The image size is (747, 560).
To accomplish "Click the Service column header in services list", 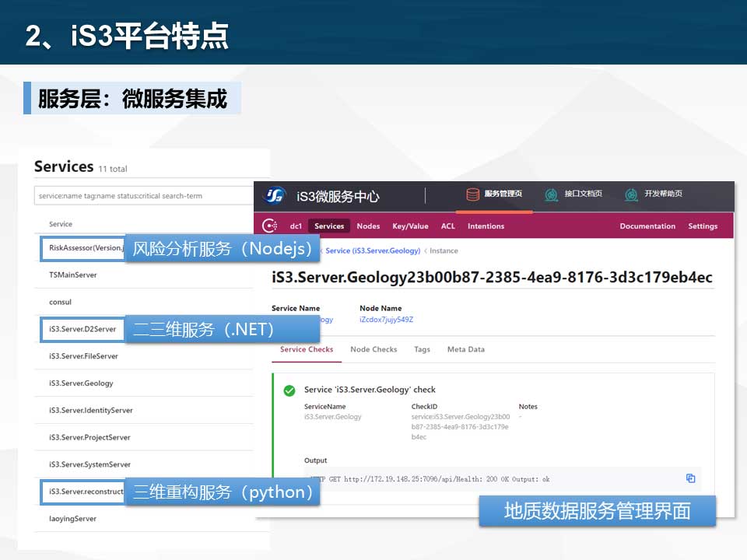I will click(61, 224).
